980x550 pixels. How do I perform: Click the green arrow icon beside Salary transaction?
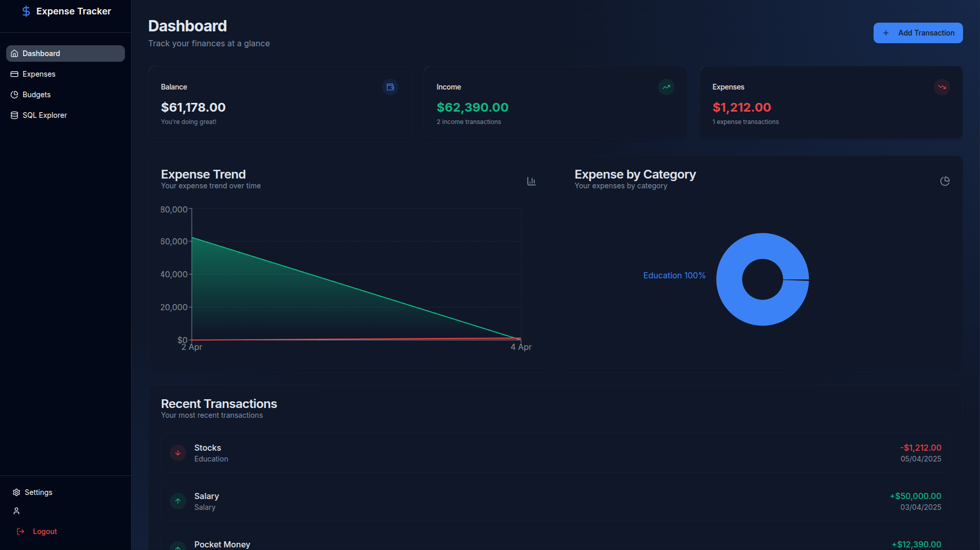[x=177, y=501]
